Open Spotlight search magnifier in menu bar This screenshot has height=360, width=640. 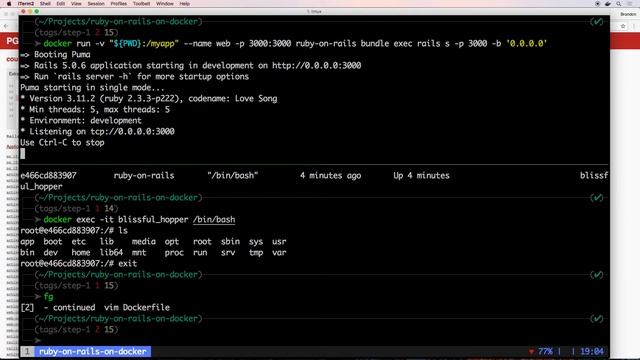pos(619,4)
